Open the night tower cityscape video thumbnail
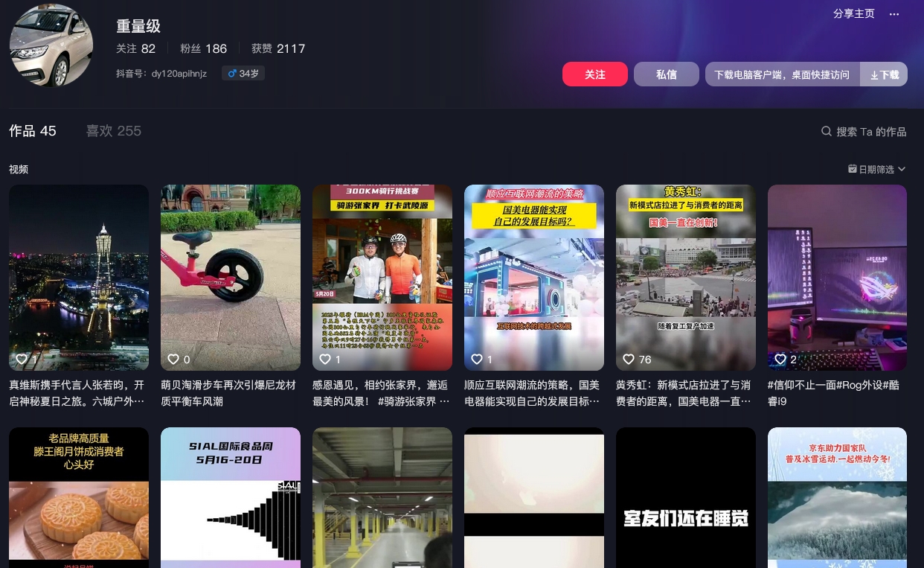Viewport: 924px width, 568px height. 79,278
